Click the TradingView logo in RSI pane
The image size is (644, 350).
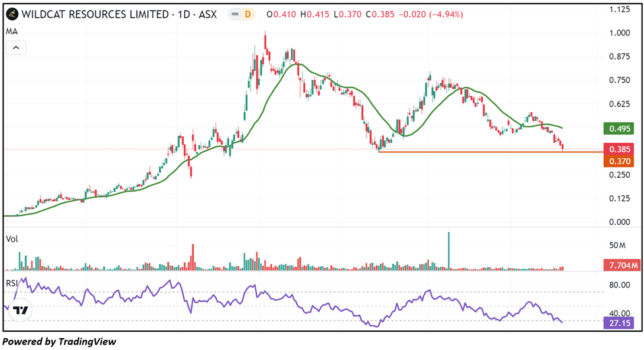click(x=20, y=310)
